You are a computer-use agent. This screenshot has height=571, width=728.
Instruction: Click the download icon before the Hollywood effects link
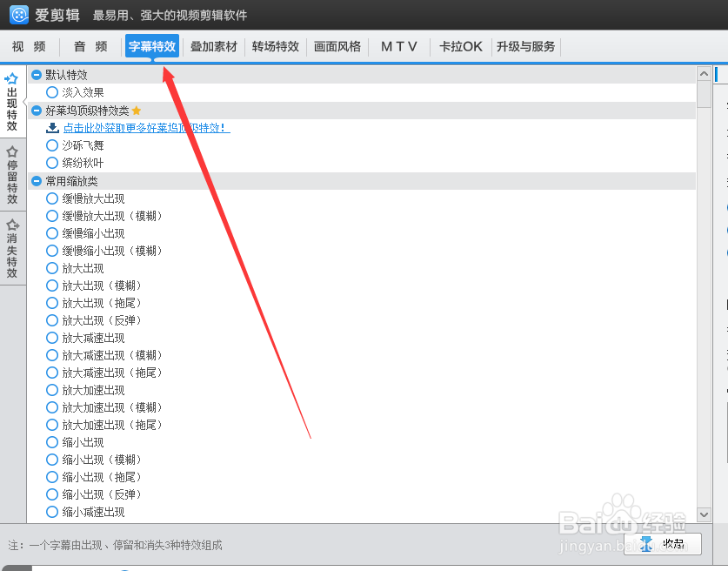[50, 129]
